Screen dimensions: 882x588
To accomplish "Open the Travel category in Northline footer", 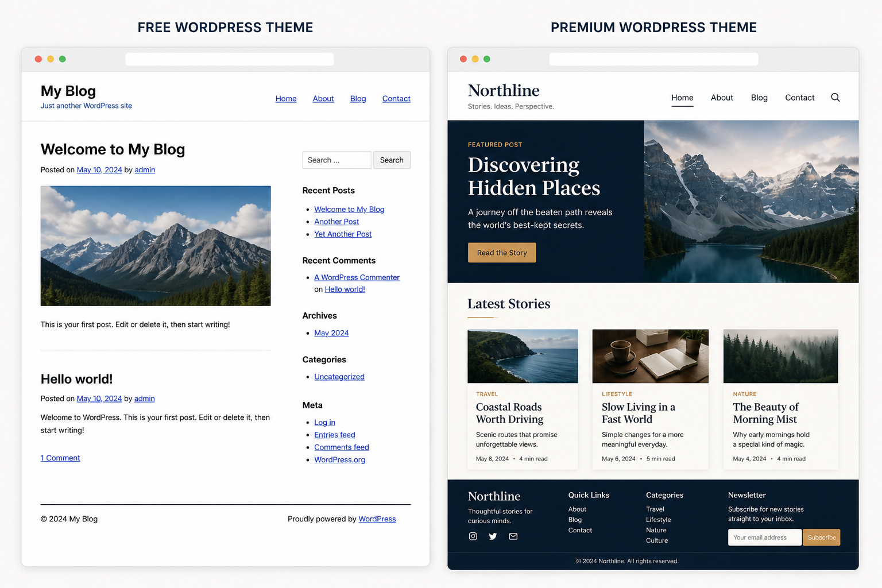I will point(655,509).
